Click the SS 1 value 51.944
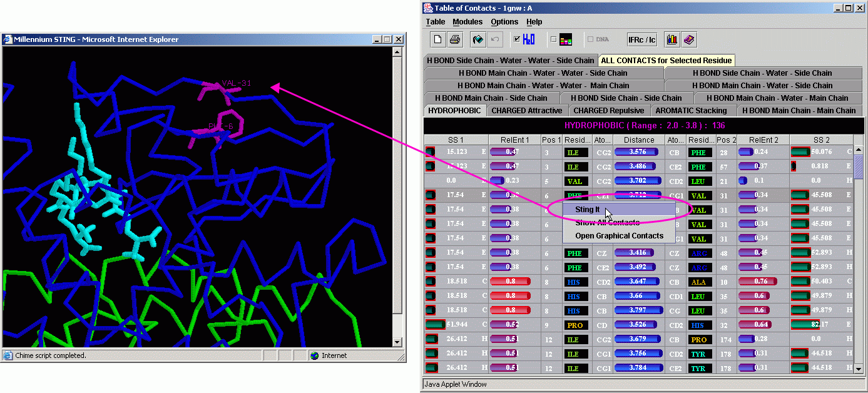Screen dimensions: 868x393 coord(456,325)
